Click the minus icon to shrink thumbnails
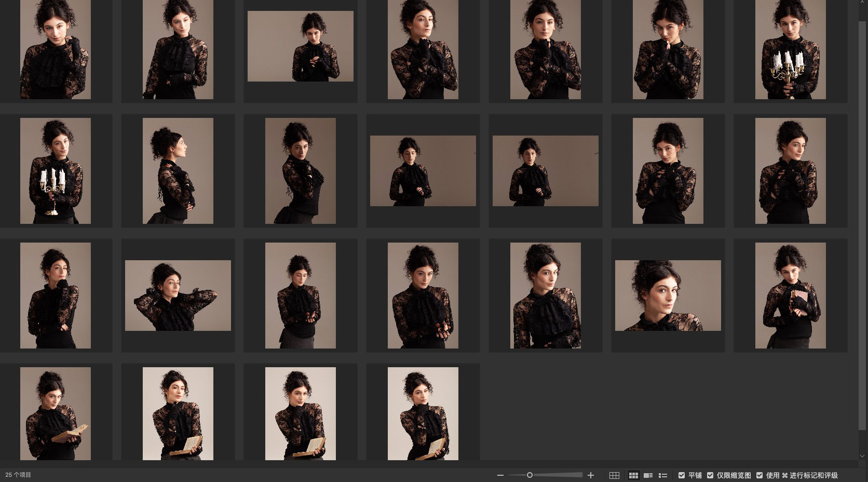The height and width of the screenshot is (482, 868). click(500, 475)
